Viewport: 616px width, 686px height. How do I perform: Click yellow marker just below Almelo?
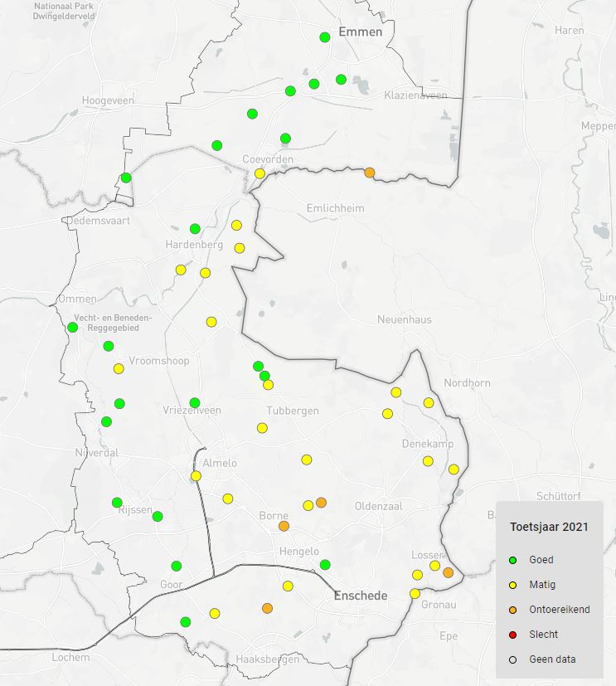coord(196,476)
